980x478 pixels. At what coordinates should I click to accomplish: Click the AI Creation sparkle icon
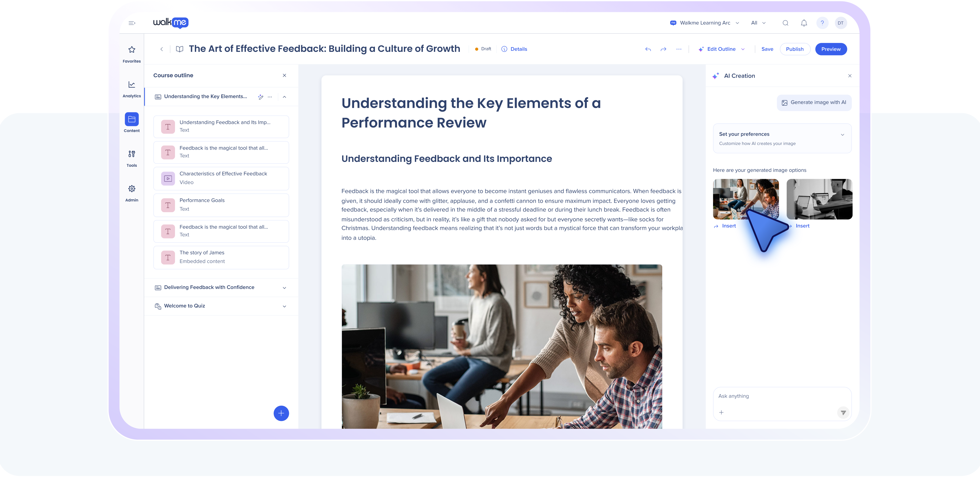coord(715,76)
